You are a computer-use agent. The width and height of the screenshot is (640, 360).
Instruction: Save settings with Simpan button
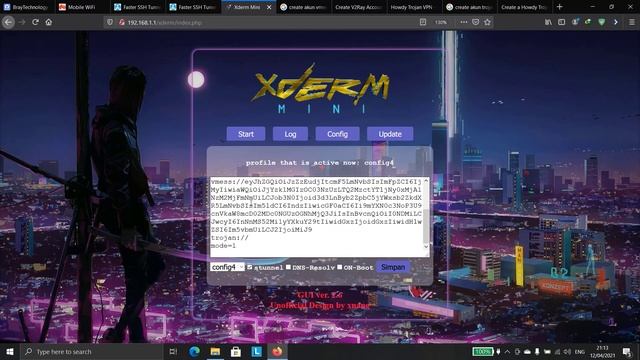click(393, 267)
